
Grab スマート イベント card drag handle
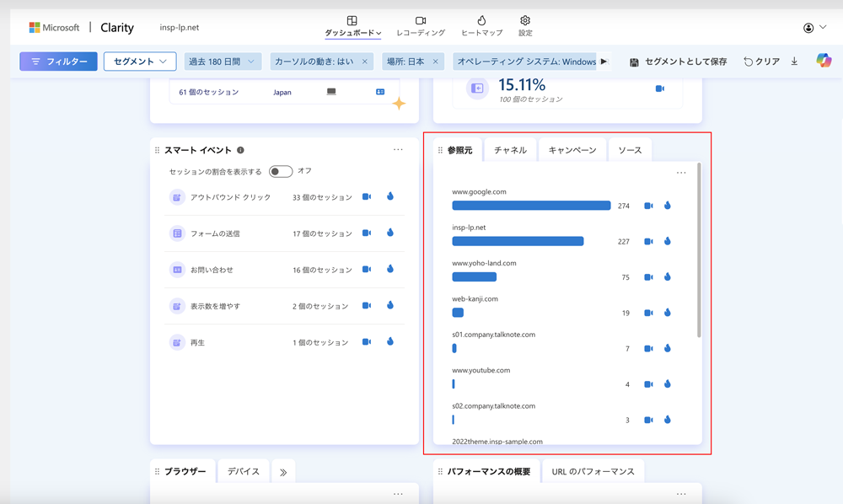coord(157,150)
